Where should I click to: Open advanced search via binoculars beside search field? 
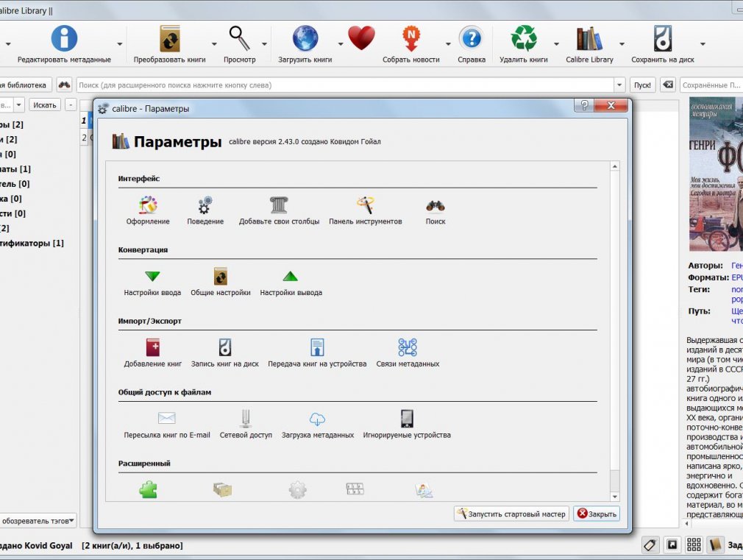[x=64, y=85]
